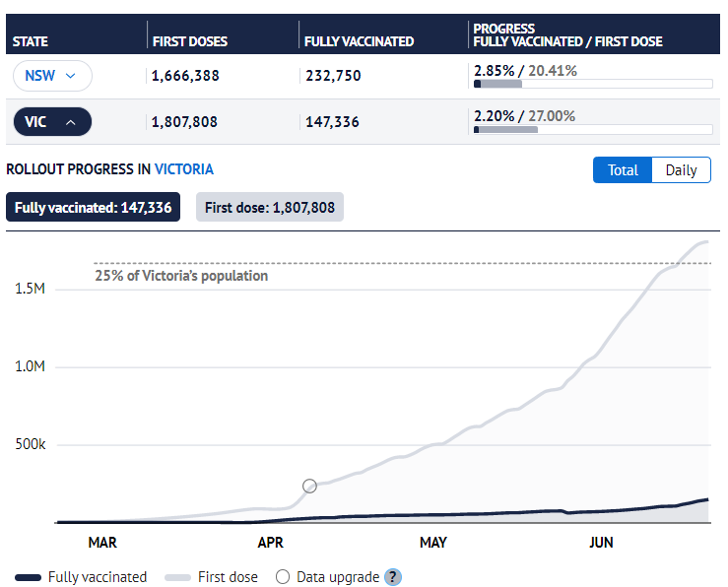Expand the NSW state dropdown
728x587 pixels.
click(x=52, y=76)
